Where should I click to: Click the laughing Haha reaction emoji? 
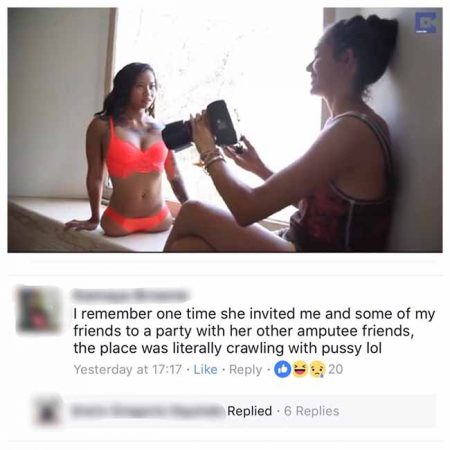pos(300,370)
